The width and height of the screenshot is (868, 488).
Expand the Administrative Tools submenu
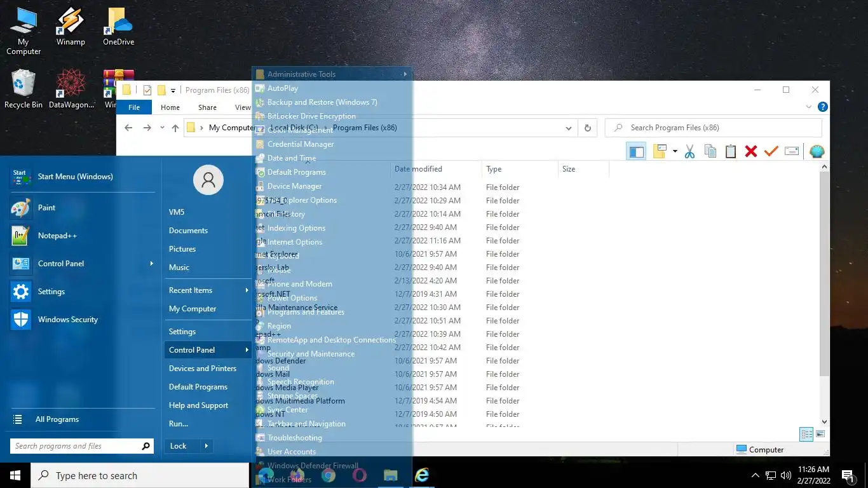point(405,74)
